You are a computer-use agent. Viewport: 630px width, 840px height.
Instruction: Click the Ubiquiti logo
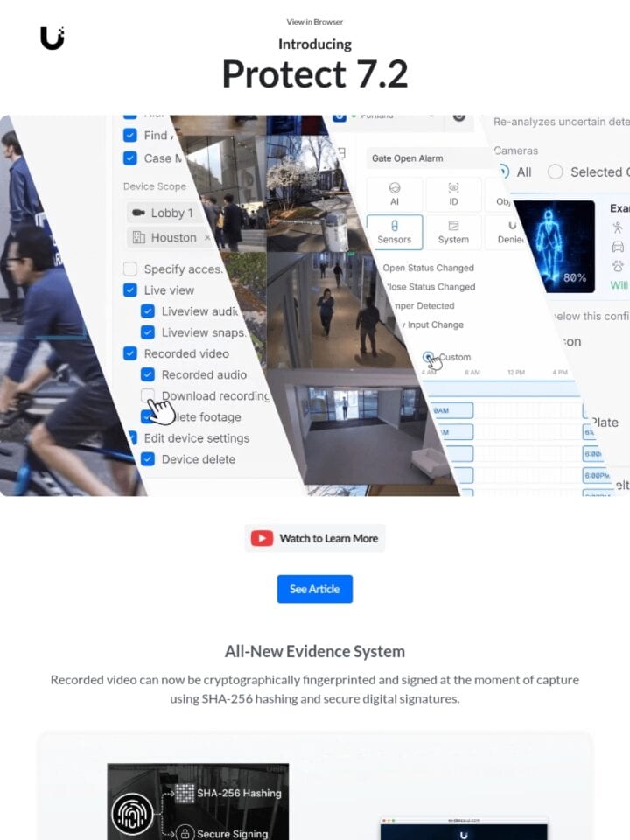[52, 38]
